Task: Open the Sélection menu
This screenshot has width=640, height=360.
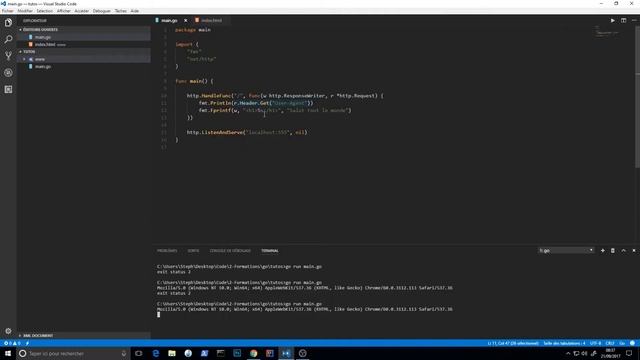Action: [44, 11]
